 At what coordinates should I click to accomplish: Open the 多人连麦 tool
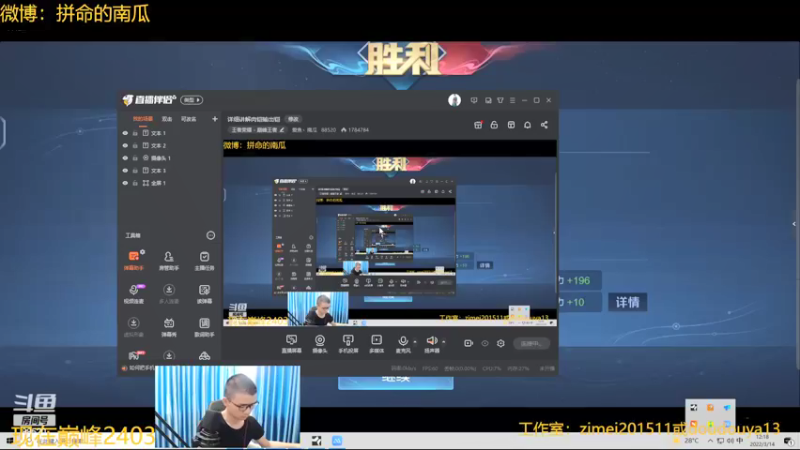pos(169,294)
